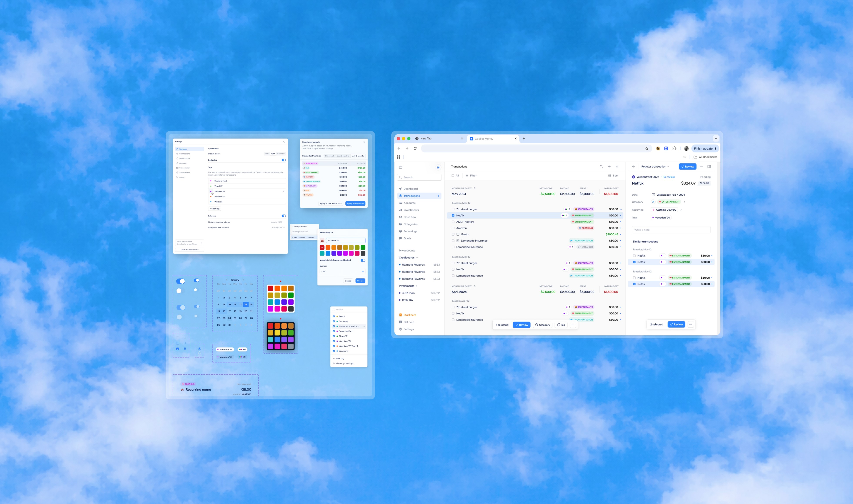Open the Cash flow sidebar item
The width and height of the screenshot is (853, 504).
tap(410, 217)
